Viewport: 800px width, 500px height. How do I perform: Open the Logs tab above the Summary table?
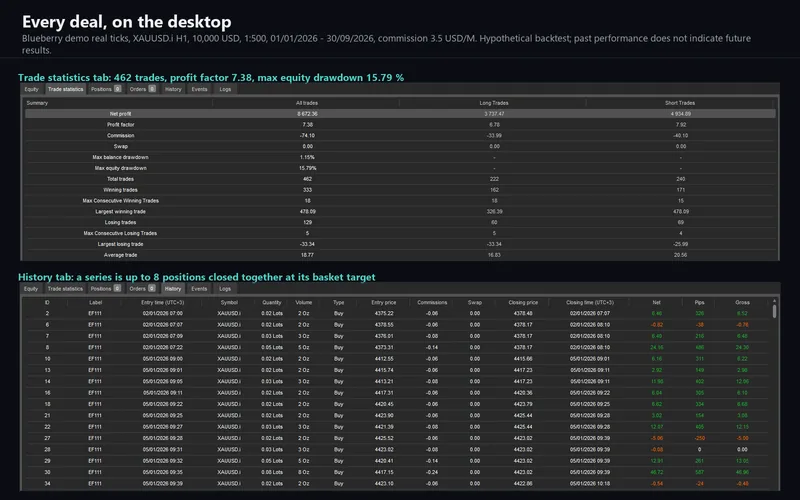pyautogui.click(x=225, y=89)
